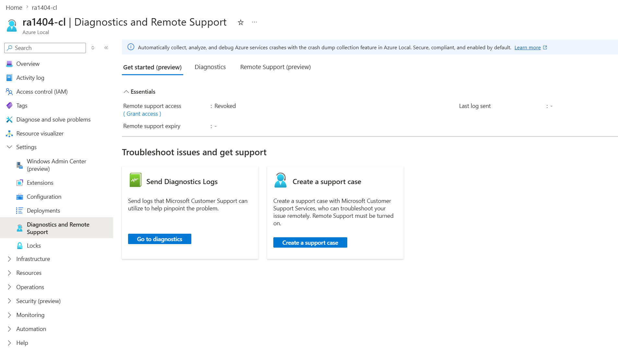Click the Tags icon in sidebar
618x364 pixels.
coord(9,106)
